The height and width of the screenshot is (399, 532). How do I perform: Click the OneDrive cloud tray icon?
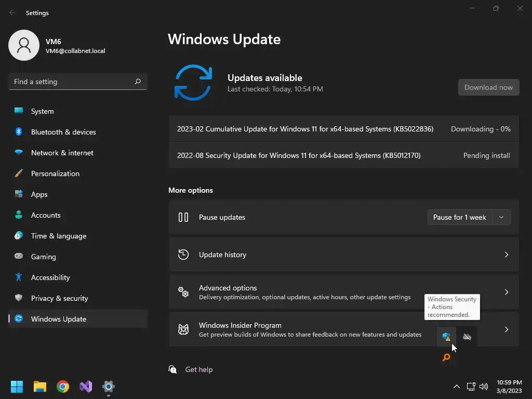click(x=467, y=337)
